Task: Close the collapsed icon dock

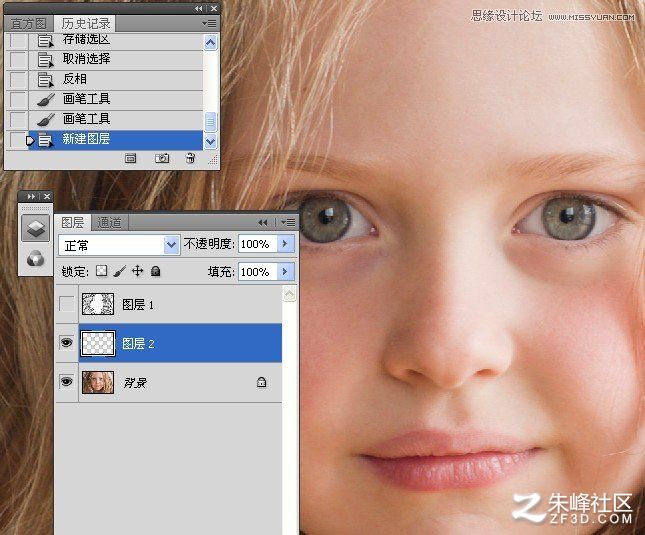Action: click(47, 197)
